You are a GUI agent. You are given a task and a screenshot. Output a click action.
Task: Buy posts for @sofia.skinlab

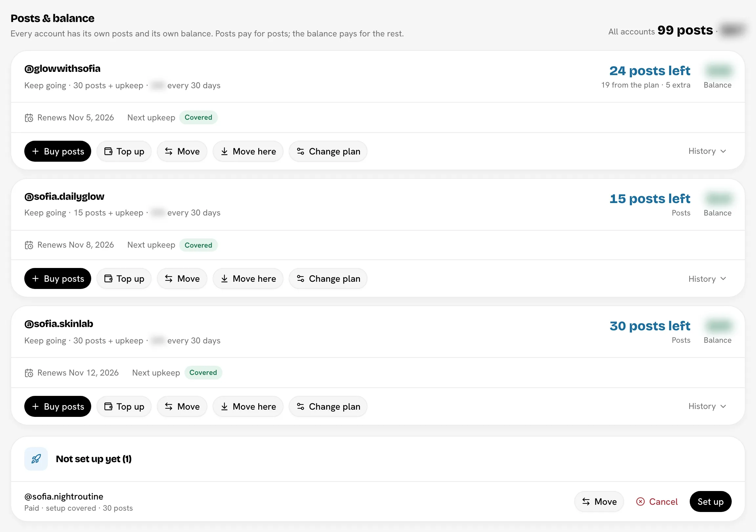[58, 406]
